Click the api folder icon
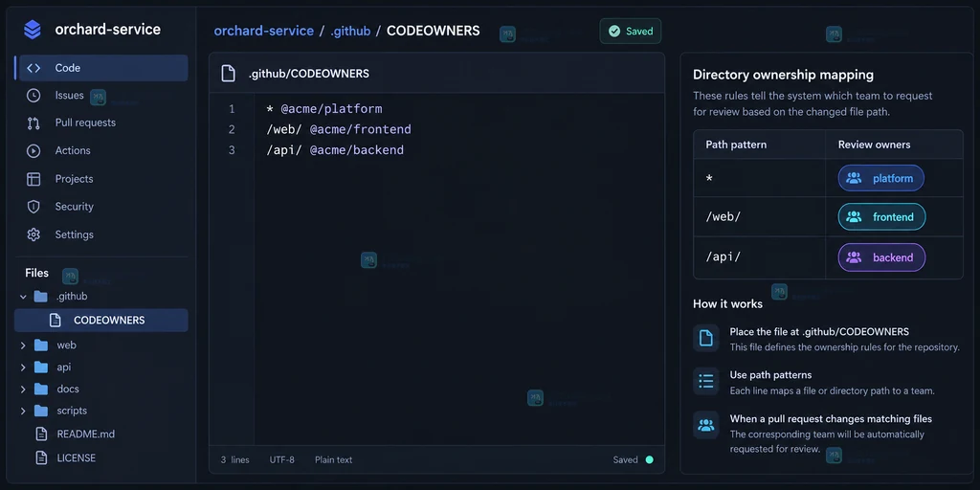The width and height of the screenshot is (980, 490). point(41,367)
